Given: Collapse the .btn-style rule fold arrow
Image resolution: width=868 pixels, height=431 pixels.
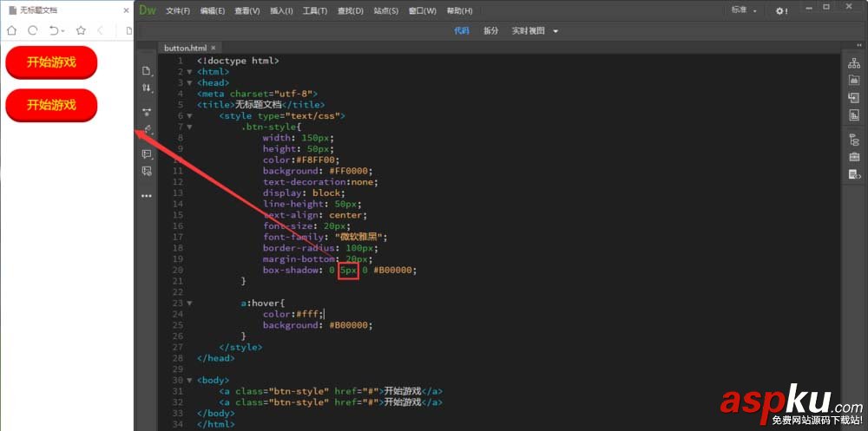Looking at the screenshot, I should click(x=190, y=127).
